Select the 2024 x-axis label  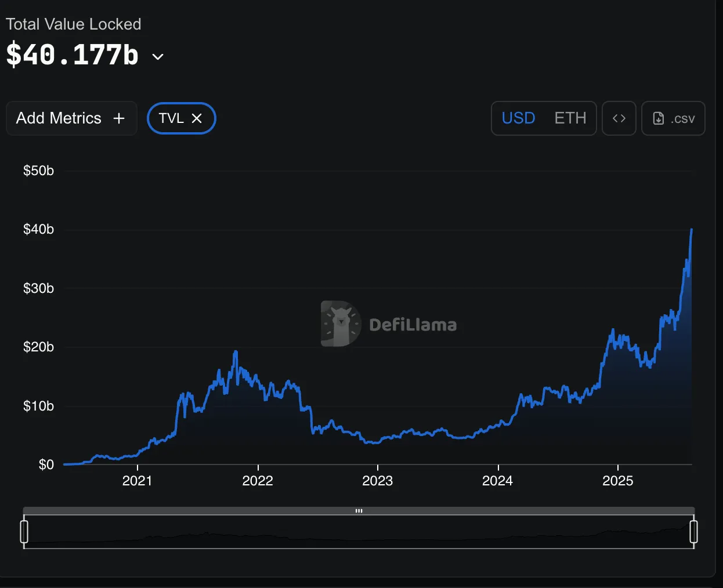(497, 481)
